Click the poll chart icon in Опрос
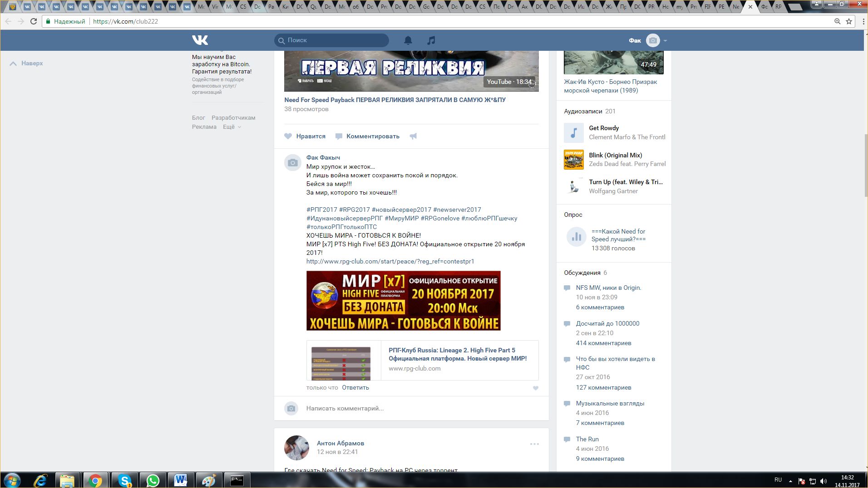Viewport: 868px width, 488px height. tap(576, 237)
